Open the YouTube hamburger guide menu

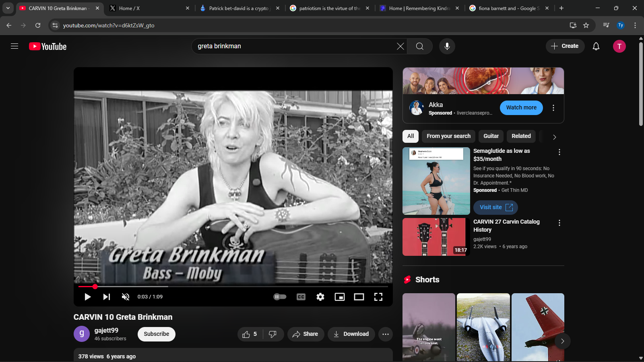click(14, 46)
